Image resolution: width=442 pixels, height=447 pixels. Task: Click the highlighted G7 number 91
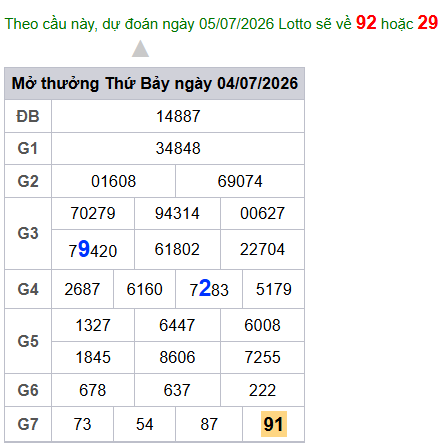(274, 424)
